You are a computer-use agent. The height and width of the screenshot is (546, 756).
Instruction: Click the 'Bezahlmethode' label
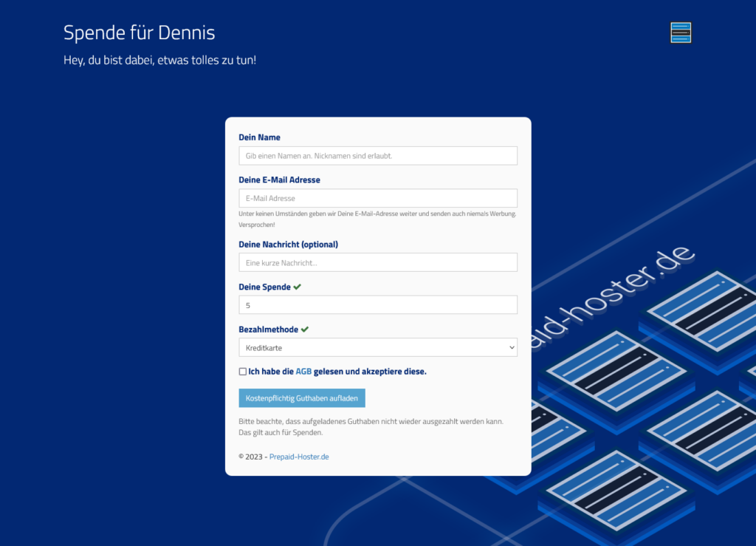(269, 329)
